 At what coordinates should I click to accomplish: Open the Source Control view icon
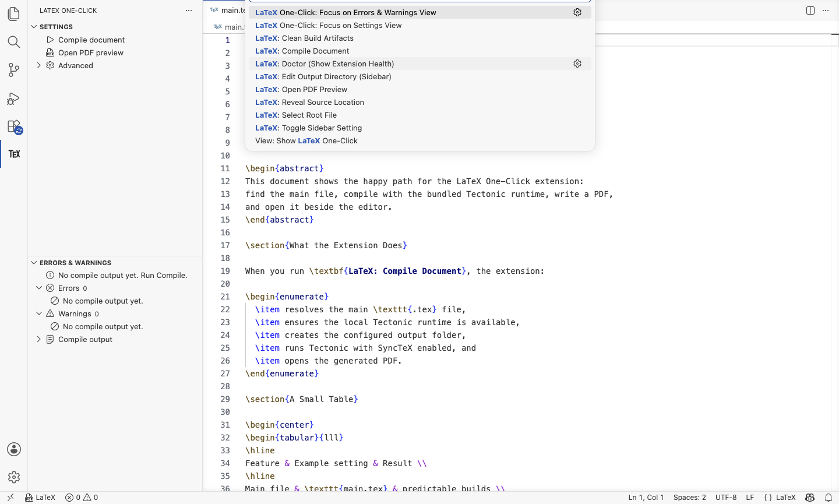tap(14, 70)
